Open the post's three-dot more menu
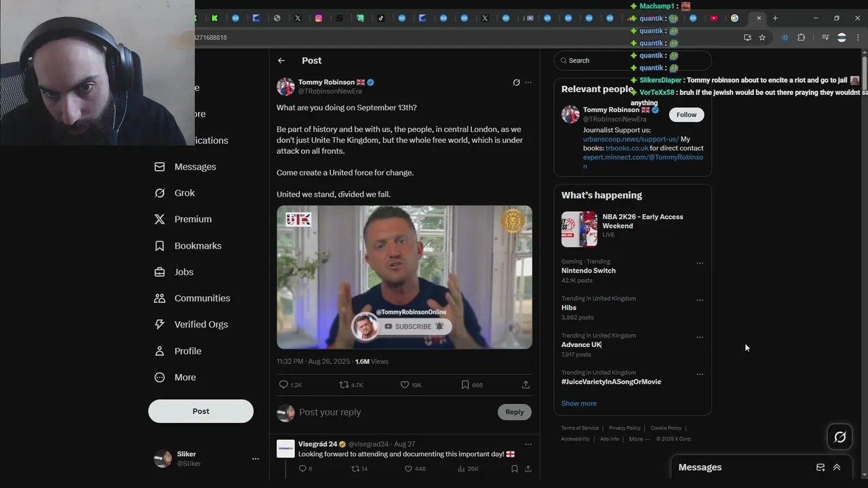 [x=528, y=83]
